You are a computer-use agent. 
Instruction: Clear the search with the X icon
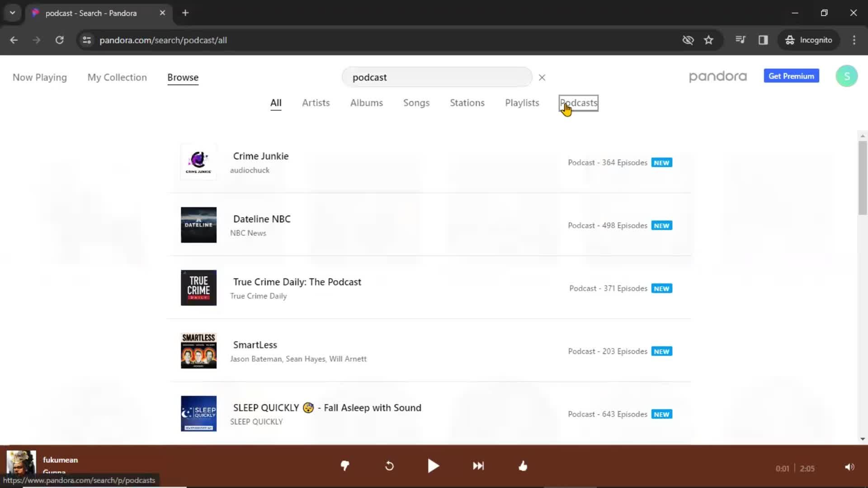click(542, 78)
